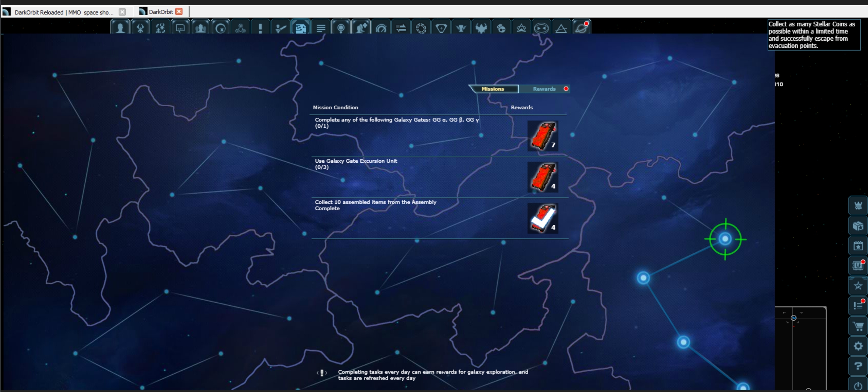868x392 pixels.
Task: Close the 'DarkOrbit' tab with red X
Action: click(x=179, y=12)
